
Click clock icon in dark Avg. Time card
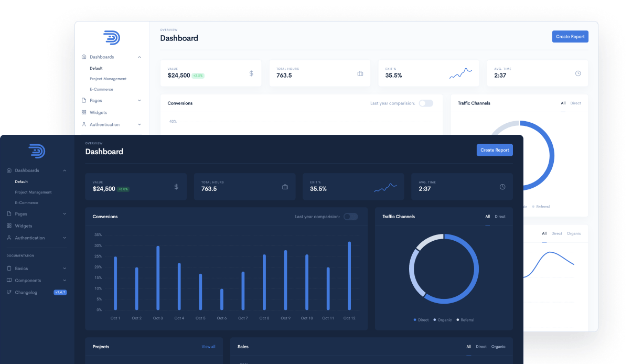coord(502,187)
